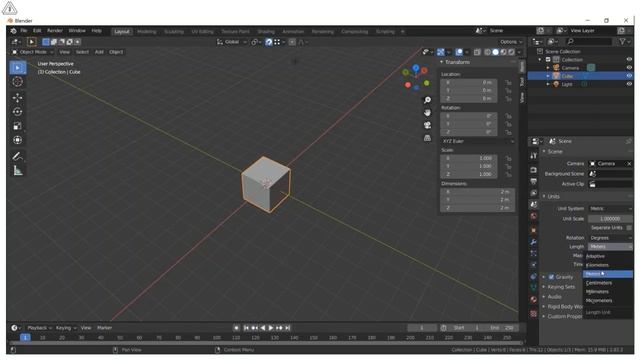
Task: Choose Millimeters from length list
Action: point(608,292)
